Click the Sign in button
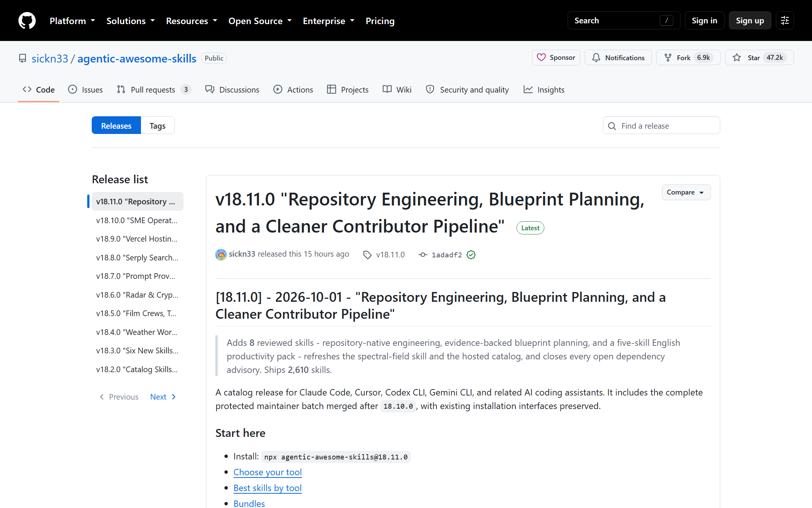 click(x=704, y=20)
